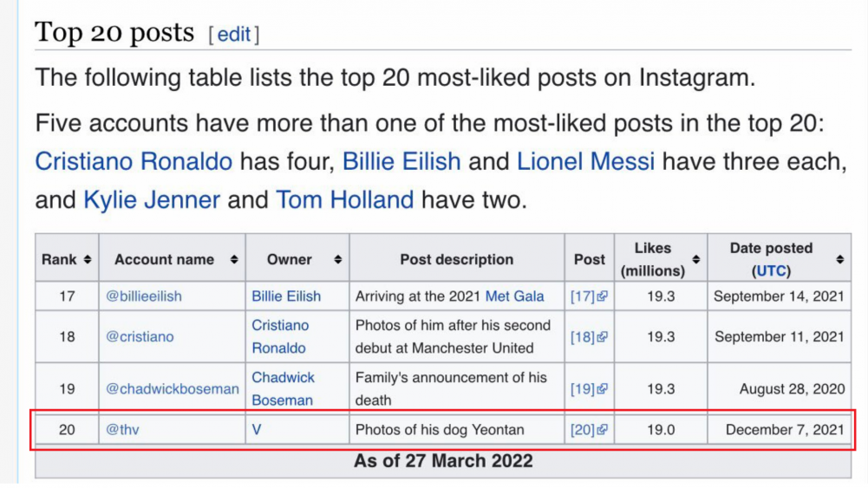Open the UTC link in table header
This screenshot has height=488, width=868.
[771, 271]
